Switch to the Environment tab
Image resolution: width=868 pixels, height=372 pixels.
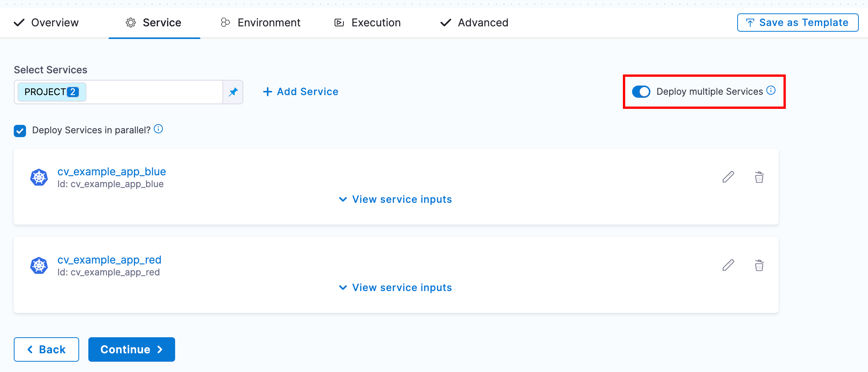click(x=261, y=23)
